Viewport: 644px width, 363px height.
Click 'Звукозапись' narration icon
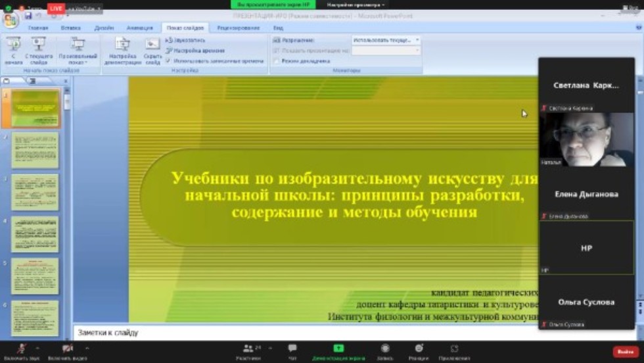pos(169,40)
